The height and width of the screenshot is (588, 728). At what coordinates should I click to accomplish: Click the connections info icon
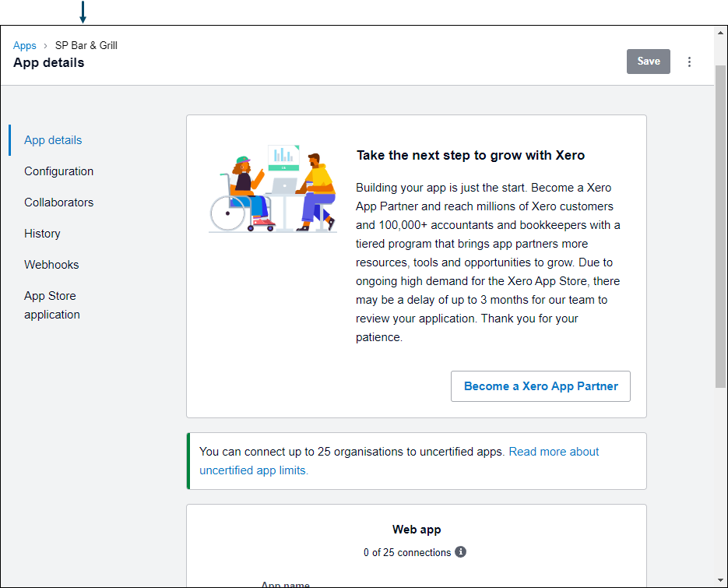coord(460,551)
